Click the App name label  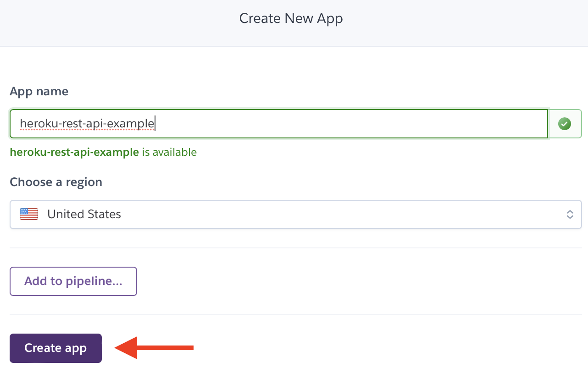point(39,91)
